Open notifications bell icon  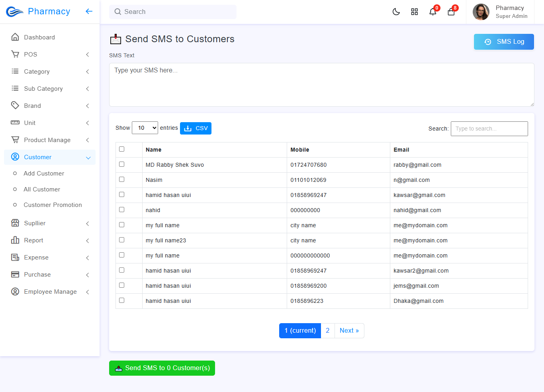(432, 12)
